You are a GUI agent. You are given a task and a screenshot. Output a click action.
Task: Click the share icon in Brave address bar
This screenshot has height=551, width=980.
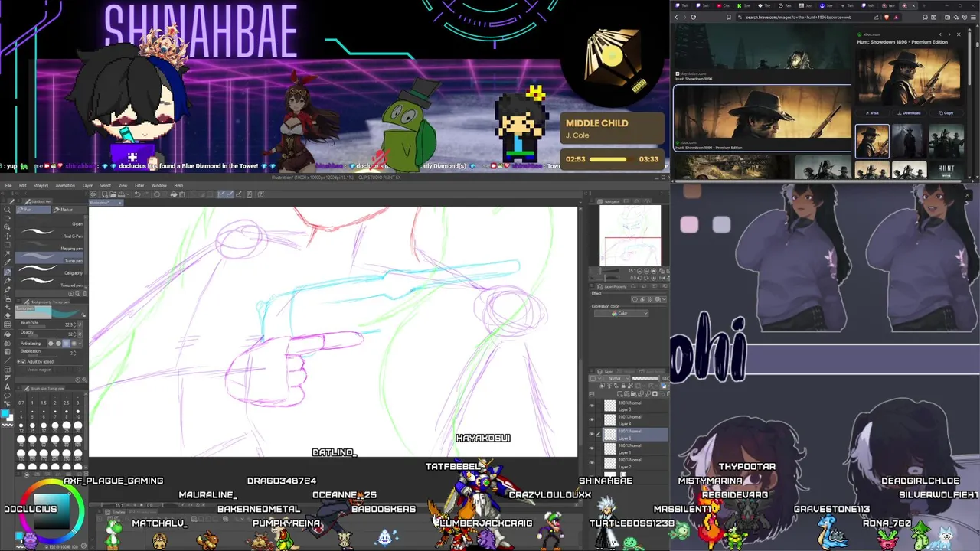pyautogui.click(x=876, y=17)
